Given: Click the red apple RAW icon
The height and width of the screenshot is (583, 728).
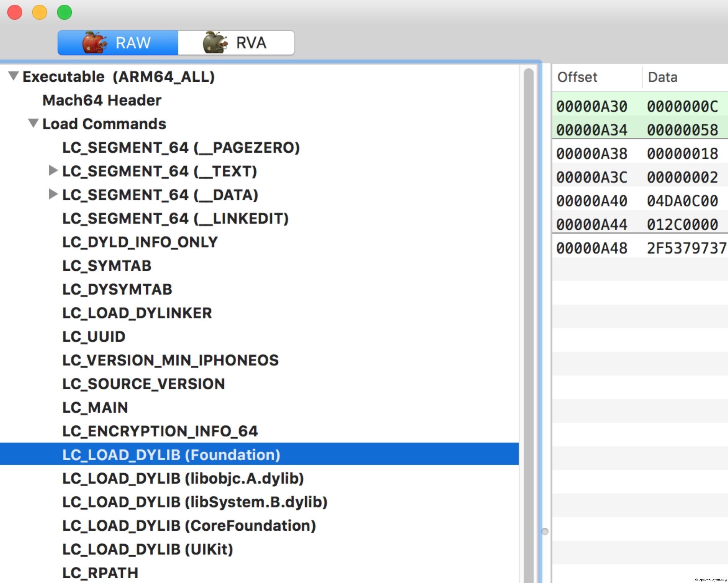Looking at the screenshot, I should point(94,43).
